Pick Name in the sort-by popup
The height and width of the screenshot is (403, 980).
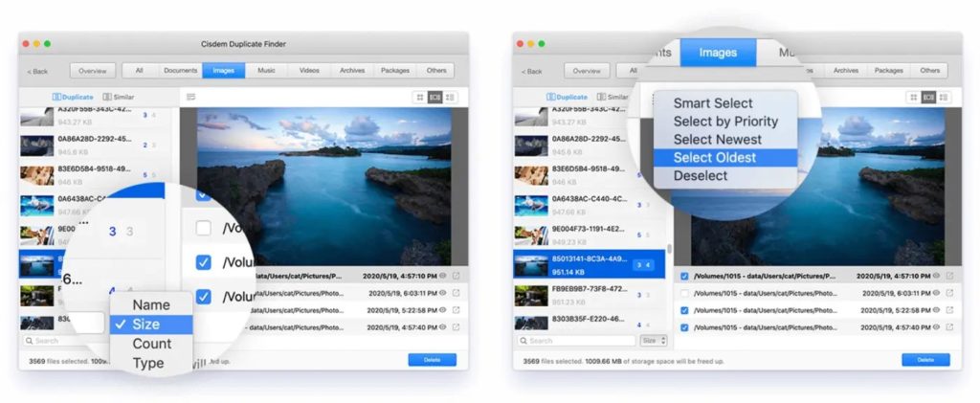click(x=151, y=304)
